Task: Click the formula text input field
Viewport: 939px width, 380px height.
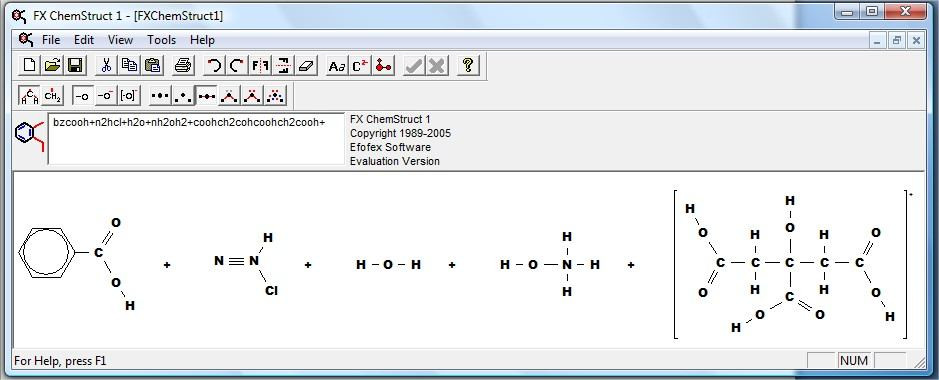Action: click(196, 138)
